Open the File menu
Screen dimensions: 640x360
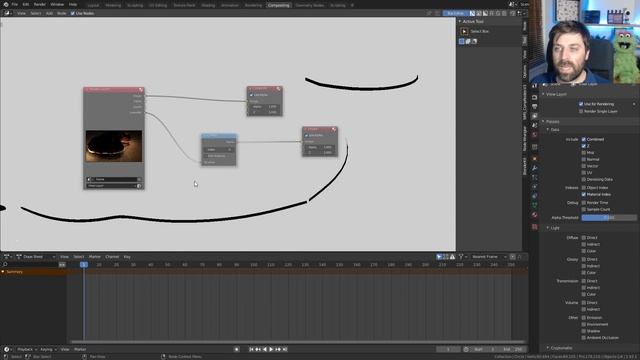(15, 4)
